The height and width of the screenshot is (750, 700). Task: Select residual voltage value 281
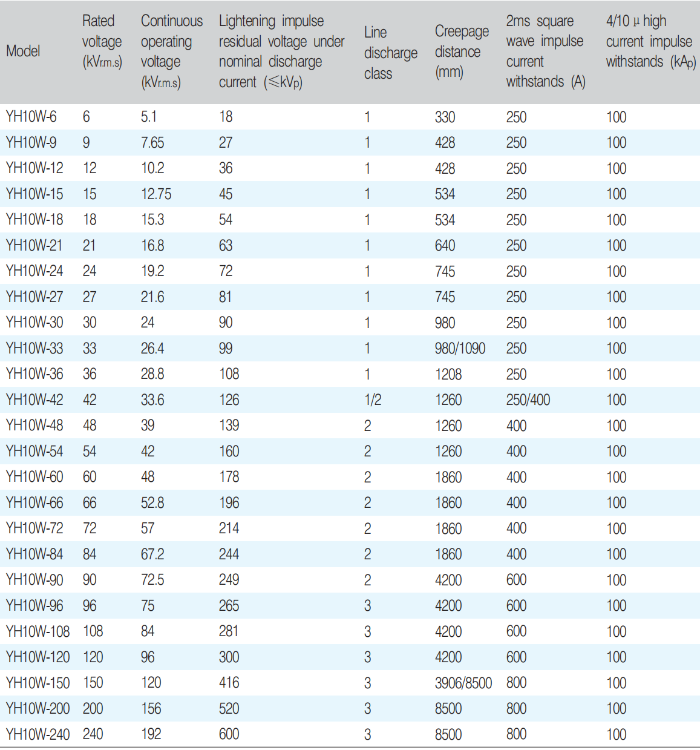click(x=229, y=631)
